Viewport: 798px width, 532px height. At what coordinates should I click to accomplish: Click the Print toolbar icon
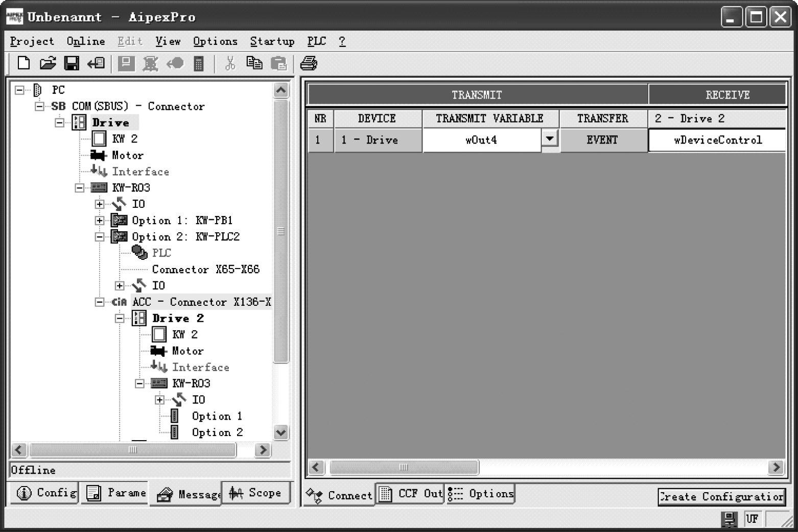coord(309,63)
